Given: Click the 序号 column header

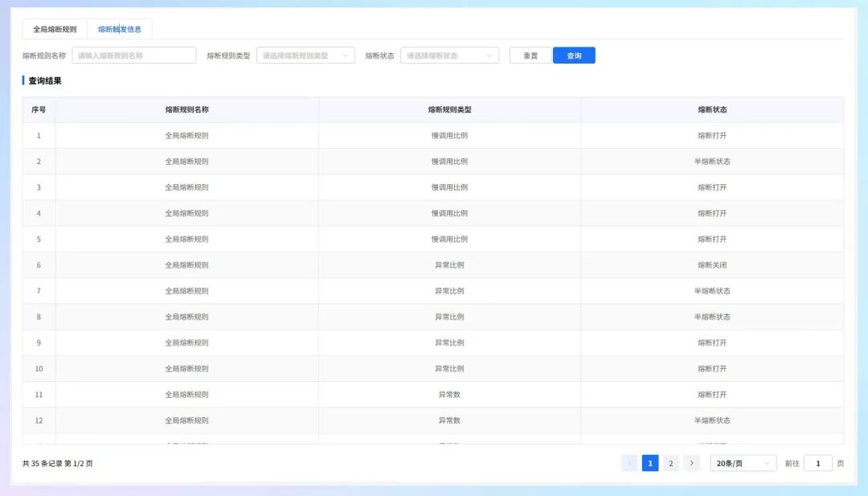Looking at the screenshot, I should tap(39, 109).
